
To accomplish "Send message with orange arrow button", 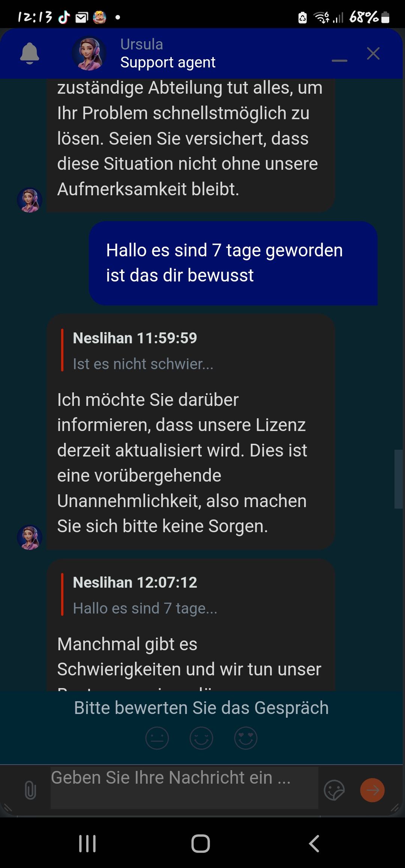I will coord(372,790).
